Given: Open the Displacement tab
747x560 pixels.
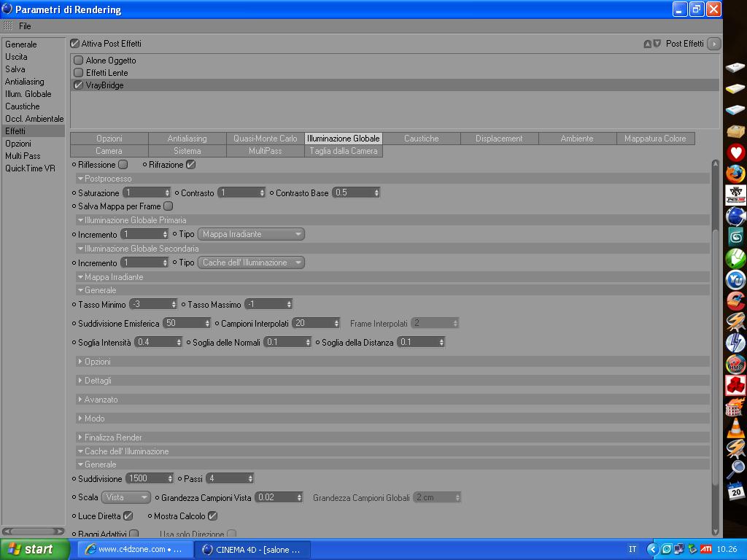Looking at the screenshot, I should (499, 138).
